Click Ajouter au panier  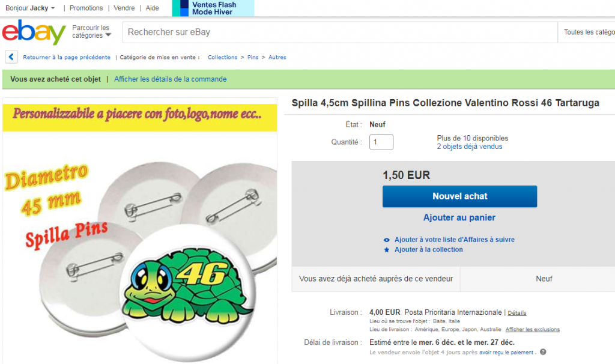459,217
